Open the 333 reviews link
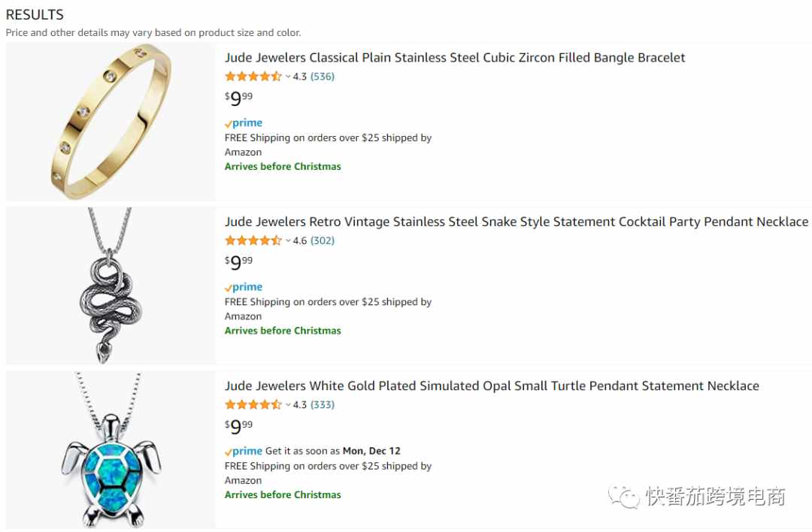812x532 pixels. pos(322,405)
